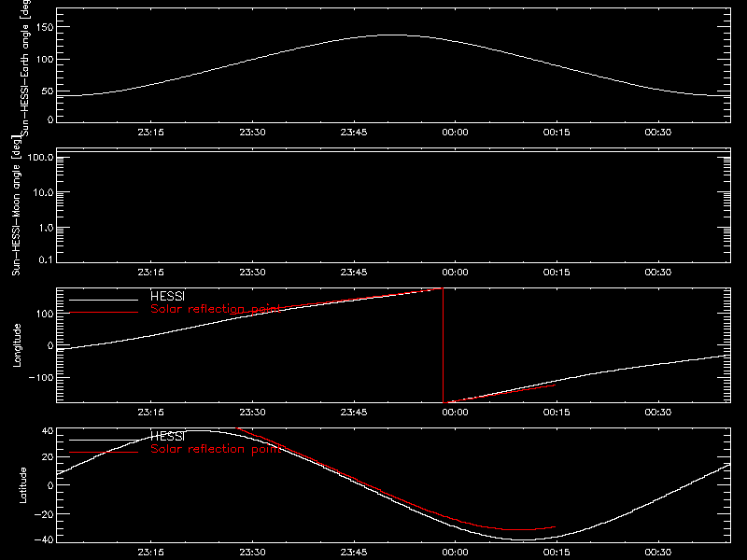Click red legend line sample in Latitude plot
Viewport: 747px width, 560px height.
click(104, 453)
